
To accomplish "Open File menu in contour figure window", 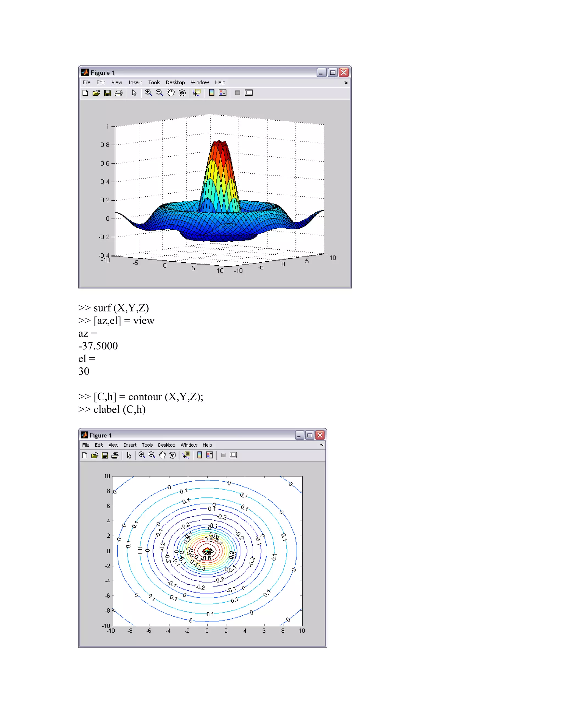I will coord(86,445).
